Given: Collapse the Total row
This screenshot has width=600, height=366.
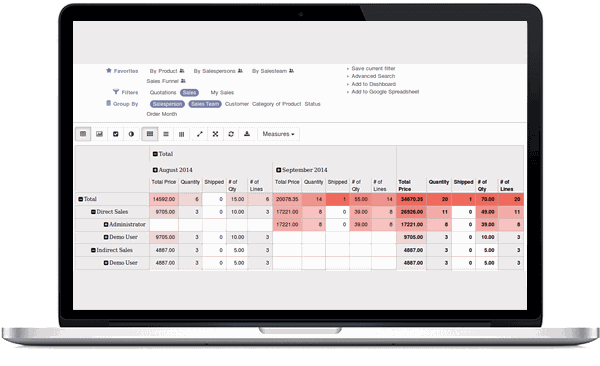Looking at the screenshot, I should [x=81, y=199].
